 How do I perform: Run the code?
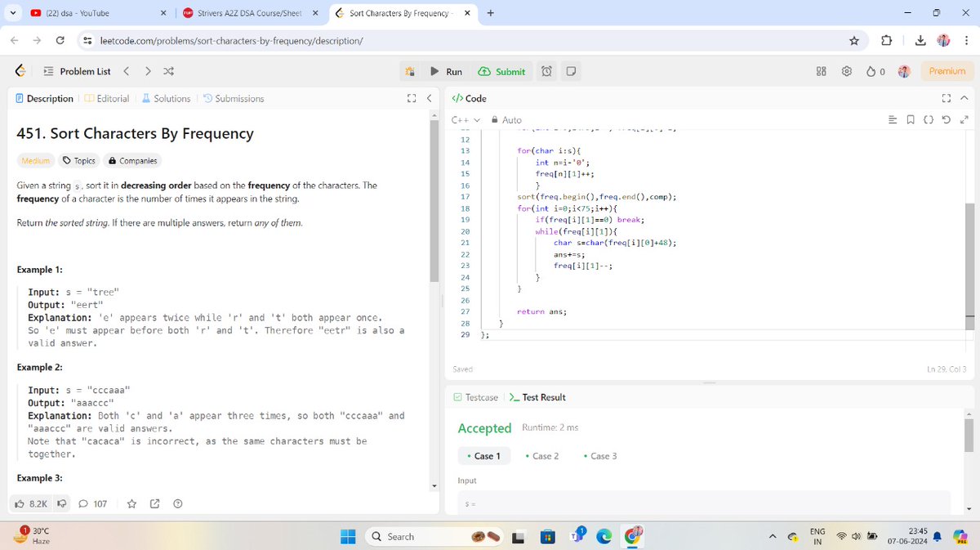(447, 72)
